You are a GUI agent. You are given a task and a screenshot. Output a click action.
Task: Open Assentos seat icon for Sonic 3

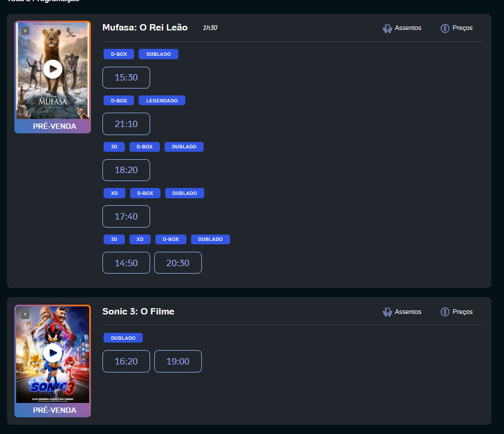tap(387, 312)
